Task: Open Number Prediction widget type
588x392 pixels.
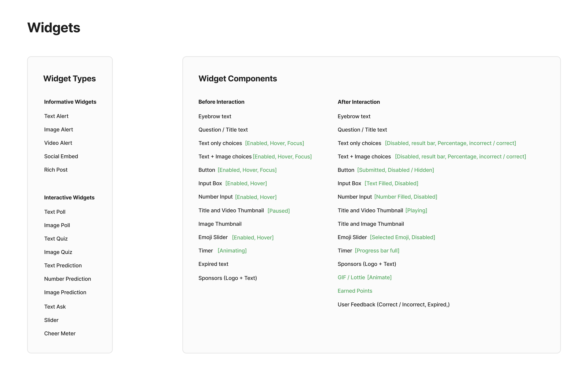Action: [67, 279]
